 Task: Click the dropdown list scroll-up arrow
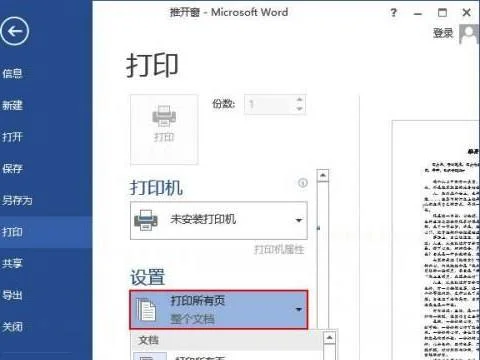(329, 338)
